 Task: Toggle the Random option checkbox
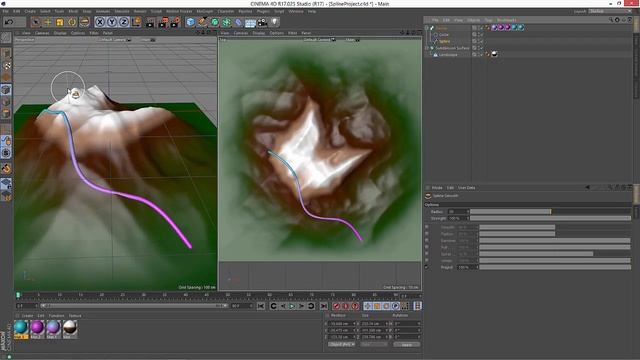(427, 240)
